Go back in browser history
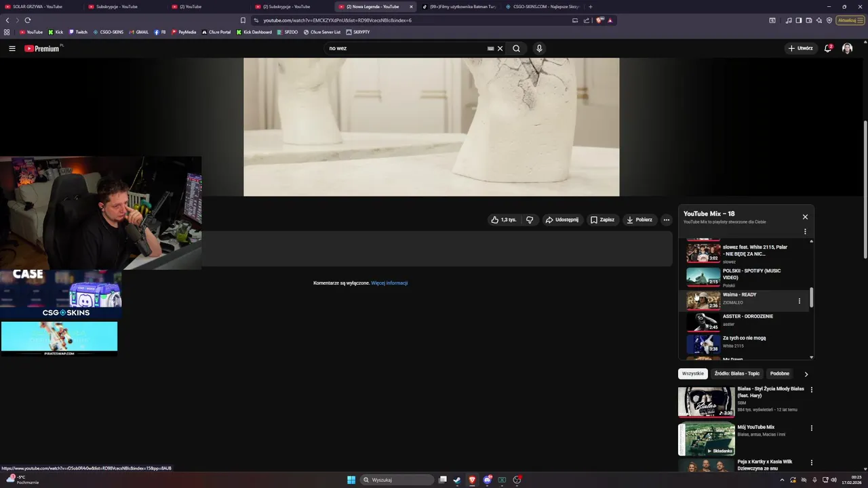 point(7,20)
